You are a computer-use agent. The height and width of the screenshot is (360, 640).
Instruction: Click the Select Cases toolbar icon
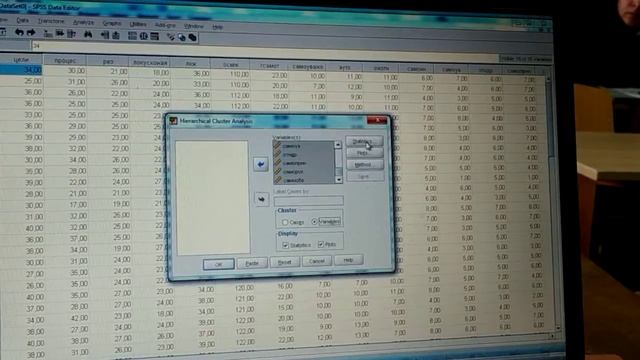point(155,37)
